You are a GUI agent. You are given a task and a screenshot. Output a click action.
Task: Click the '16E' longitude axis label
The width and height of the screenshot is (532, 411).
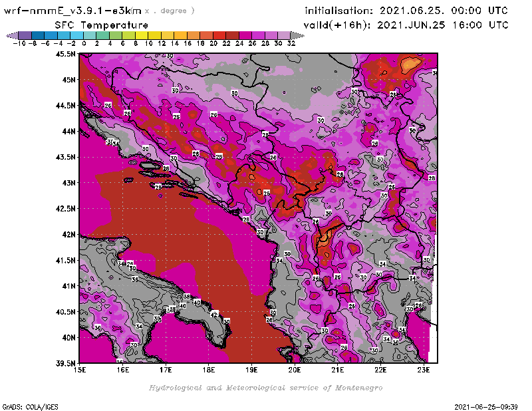123,370
